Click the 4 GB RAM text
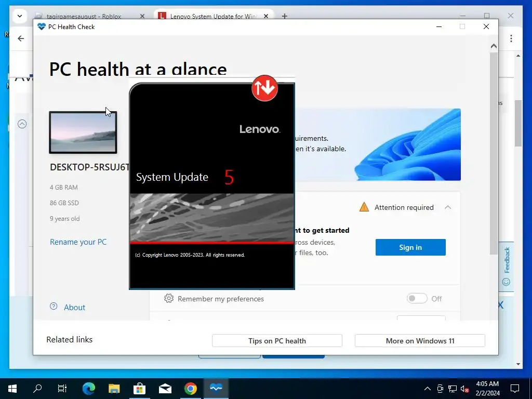Viewport: 532px width, 399px height. (64, 187)
